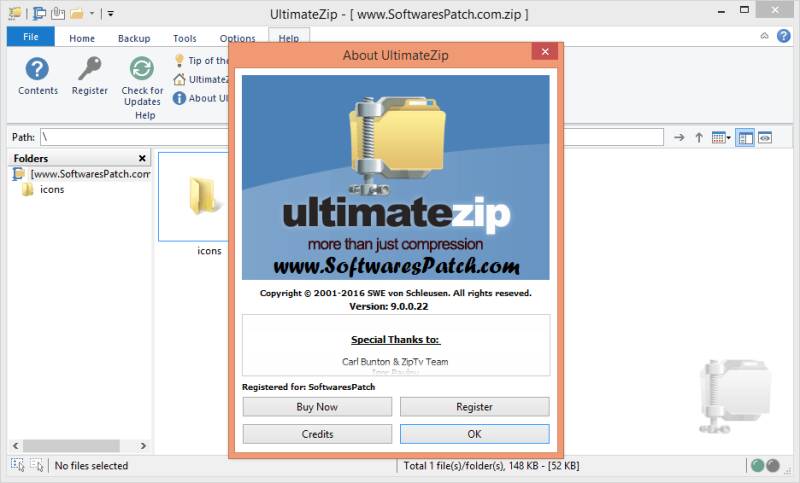Close the Folders pane
The width and height of the screenshot is (800, 483).
(x=142, y=158)
